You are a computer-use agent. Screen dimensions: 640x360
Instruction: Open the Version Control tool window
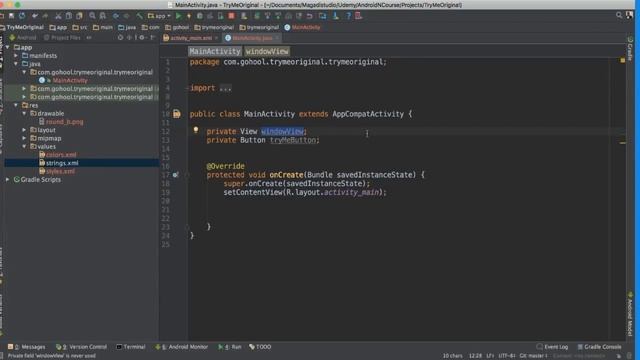click(x=81, y=347)
